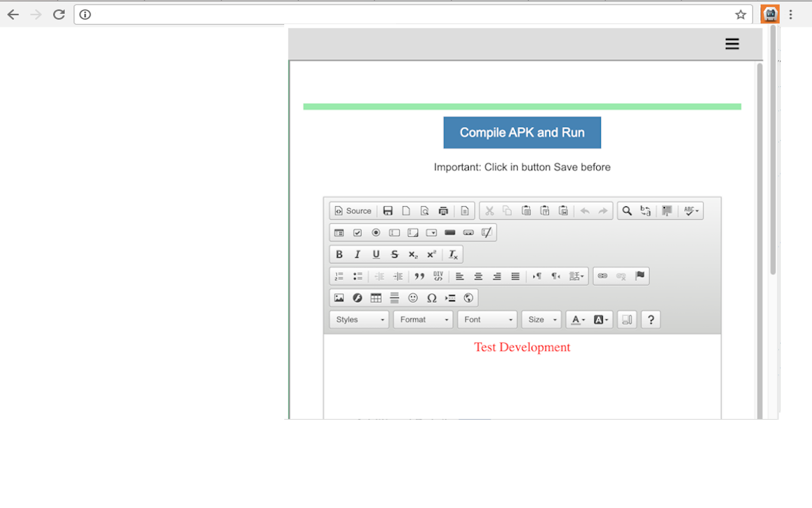Set text direction right to left
Screen dimensions: 812x508
tap(555, 276)
